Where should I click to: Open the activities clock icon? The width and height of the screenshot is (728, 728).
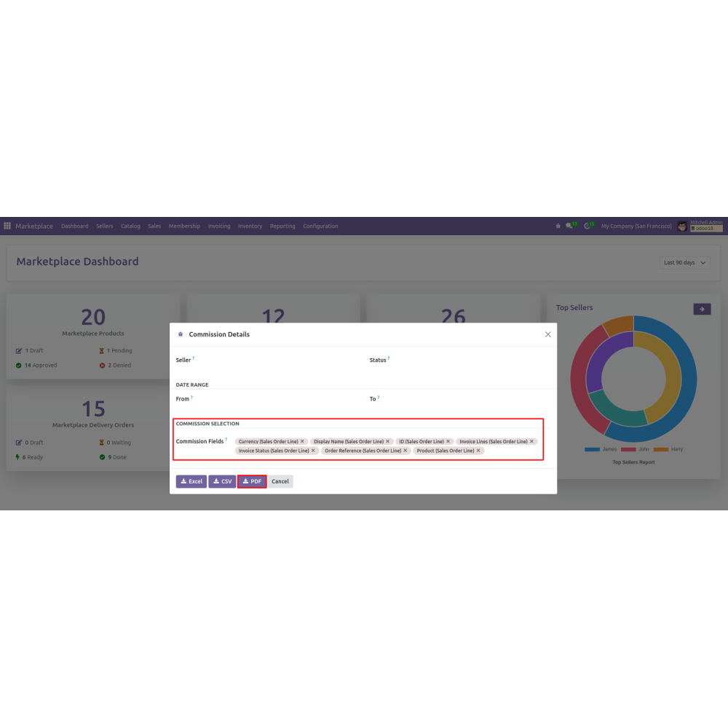[587, 226]
